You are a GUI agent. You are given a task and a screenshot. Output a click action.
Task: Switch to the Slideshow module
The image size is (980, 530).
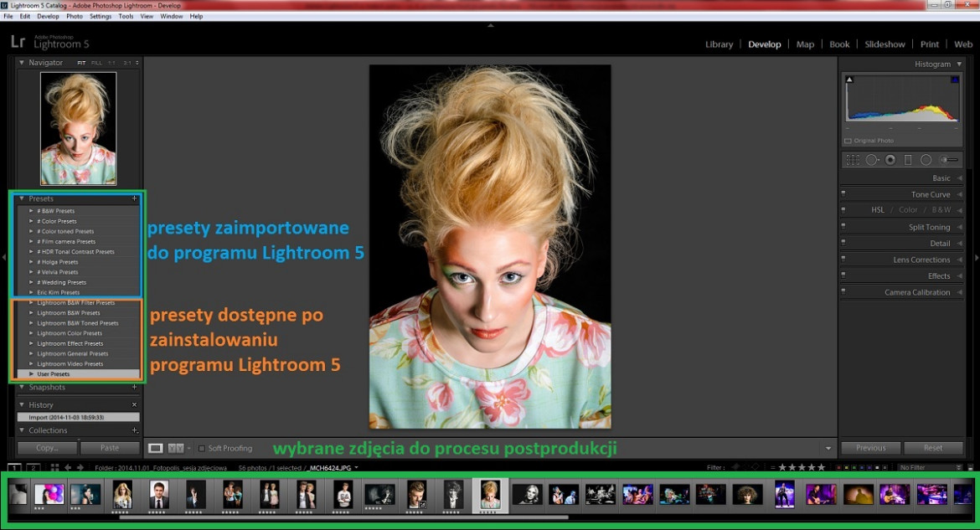tap(885, 44)
